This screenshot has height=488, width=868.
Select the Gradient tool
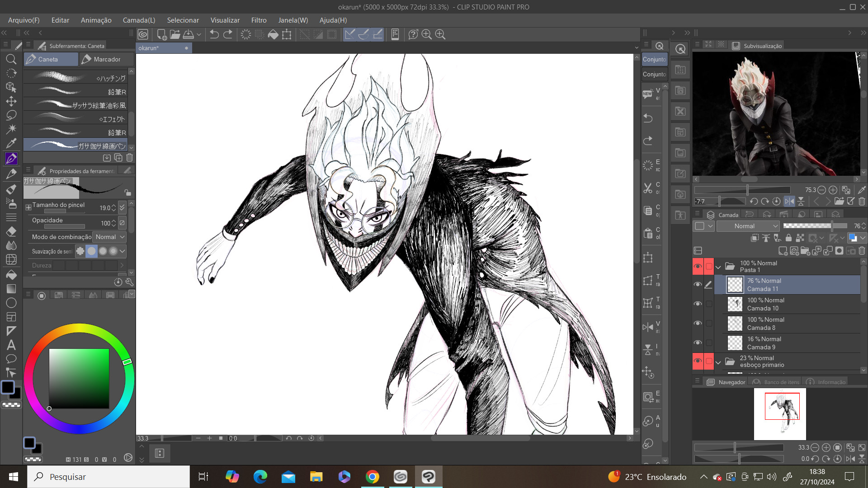click(x=11, y=289)
